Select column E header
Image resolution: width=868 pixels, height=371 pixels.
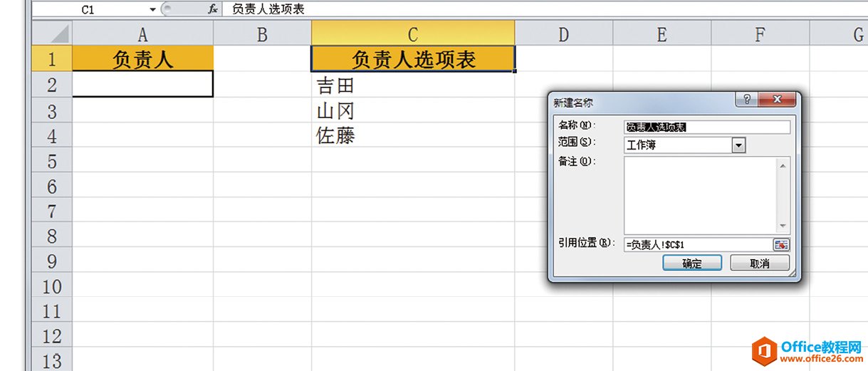click(662, 33)
